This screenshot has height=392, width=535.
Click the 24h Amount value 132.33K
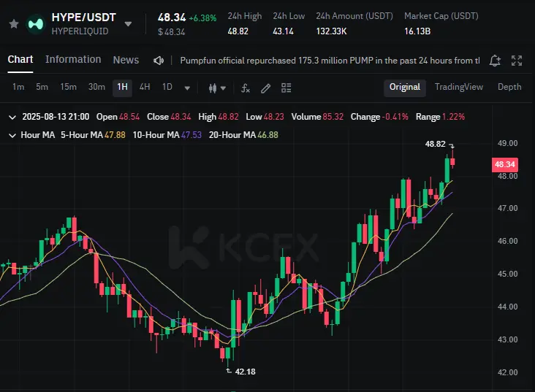(x=331, y=31)
